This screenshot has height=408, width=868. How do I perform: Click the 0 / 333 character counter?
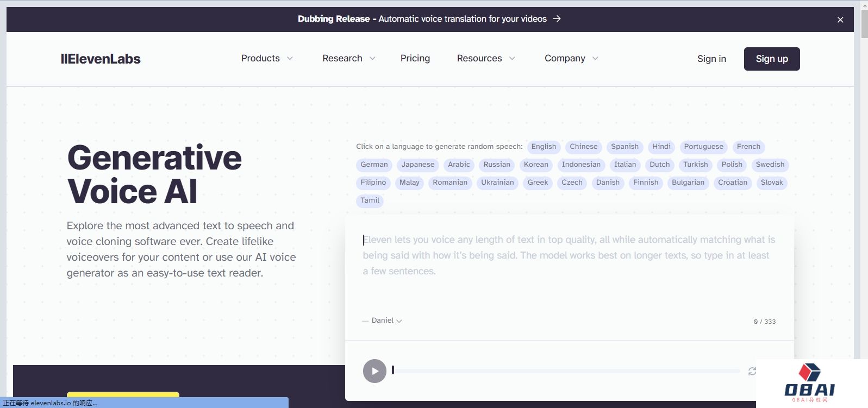tap(765, 322)
